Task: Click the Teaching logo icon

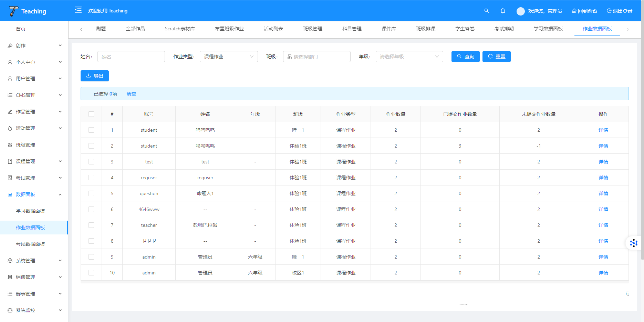Action: 13,11
